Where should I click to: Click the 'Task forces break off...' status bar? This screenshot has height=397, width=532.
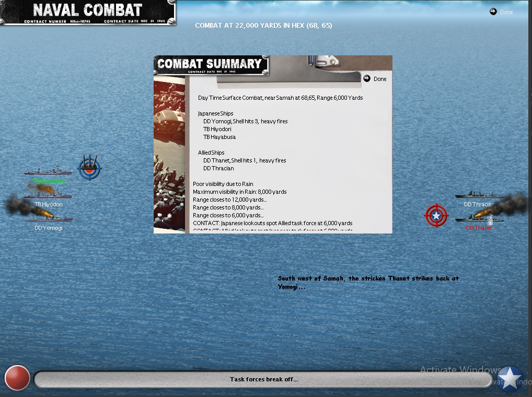pos(263,379)
